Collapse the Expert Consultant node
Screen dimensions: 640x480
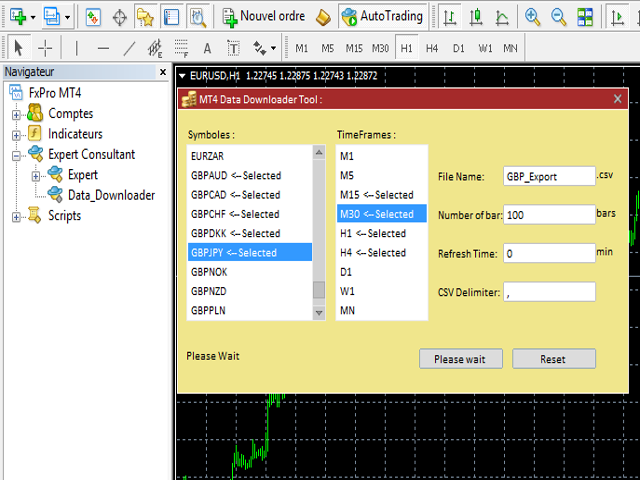point(16,156)
